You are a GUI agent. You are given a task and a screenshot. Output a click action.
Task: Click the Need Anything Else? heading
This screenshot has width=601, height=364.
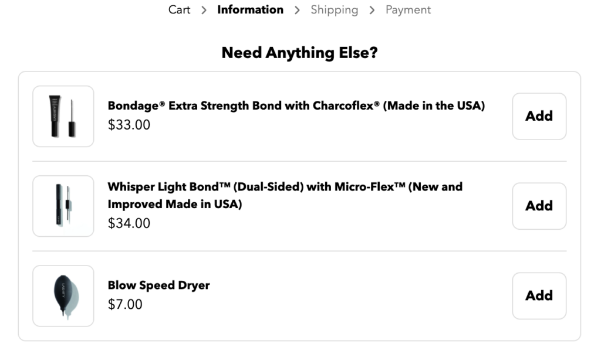coord(300,53)
